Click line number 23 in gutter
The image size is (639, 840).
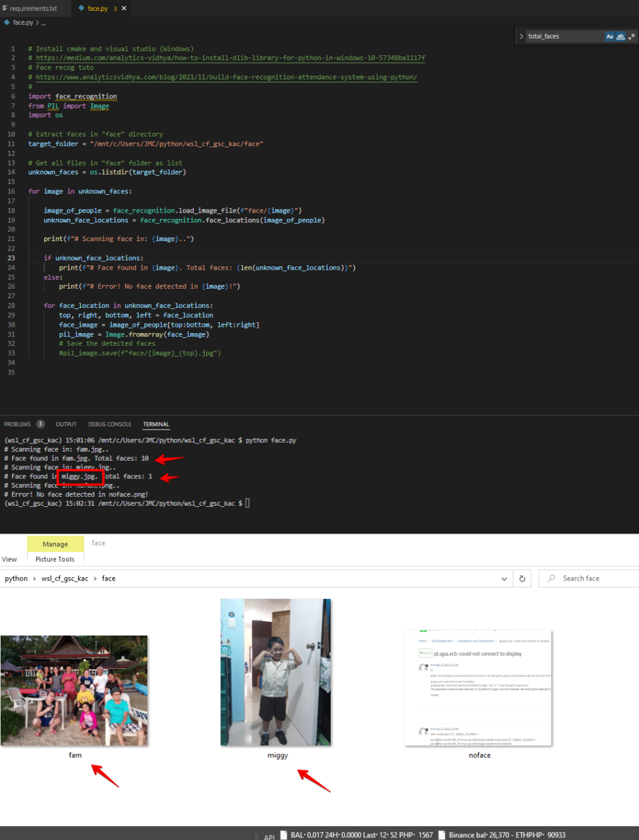pos(11,258)
